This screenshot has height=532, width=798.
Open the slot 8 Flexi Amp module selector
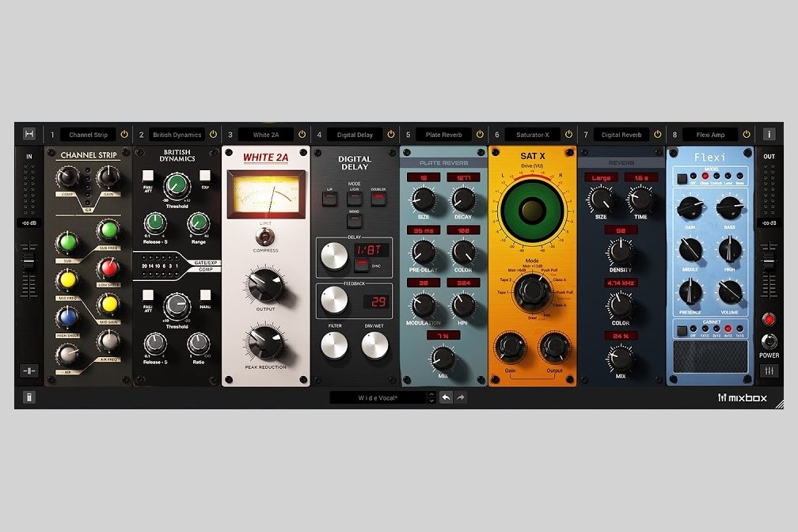(710, 134)
